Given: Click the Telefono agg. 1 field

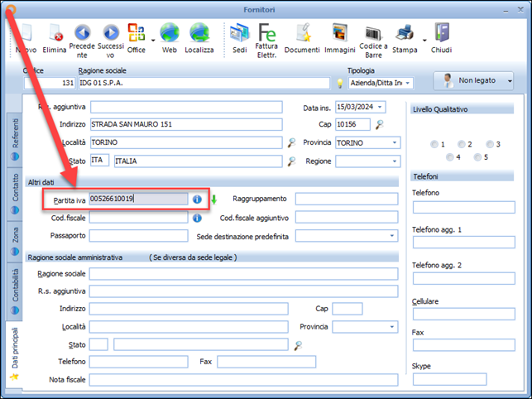Looking at the screenshot, I should tap(464, 243).
